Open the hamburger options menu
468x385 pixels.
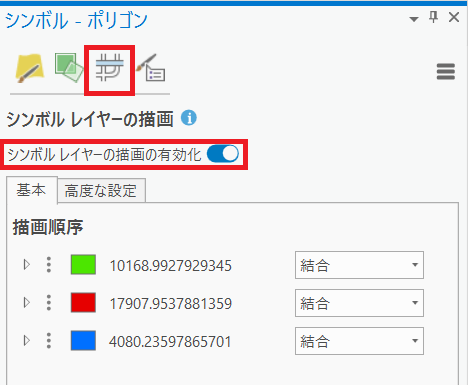pyautogui.click(x=446, y=72)
